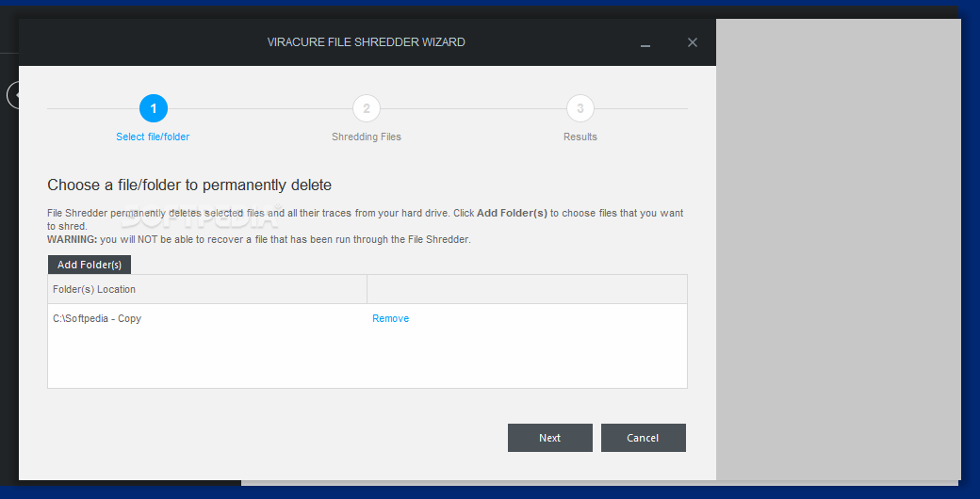Select the C:\Softpedia - Copy row
The width and height of the screenshot is (980, 499).
pos(367,318)
